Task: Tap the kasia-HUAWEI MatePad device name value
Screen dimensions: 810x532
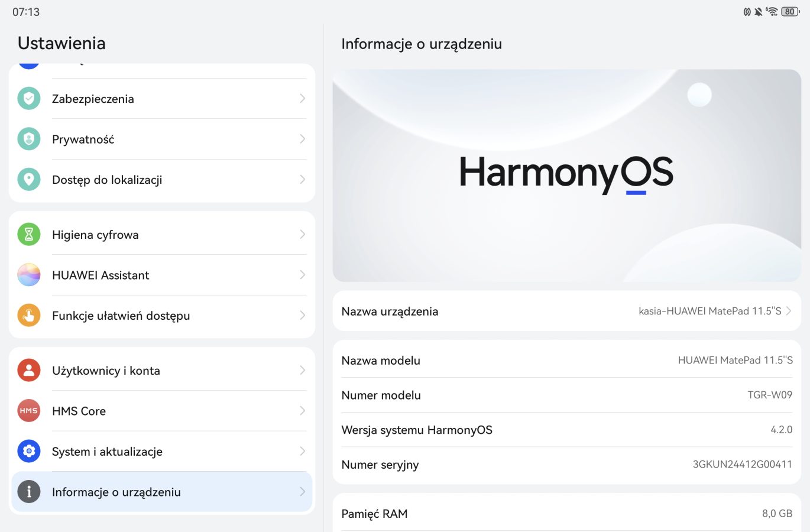Action: (x=710, y=311)
